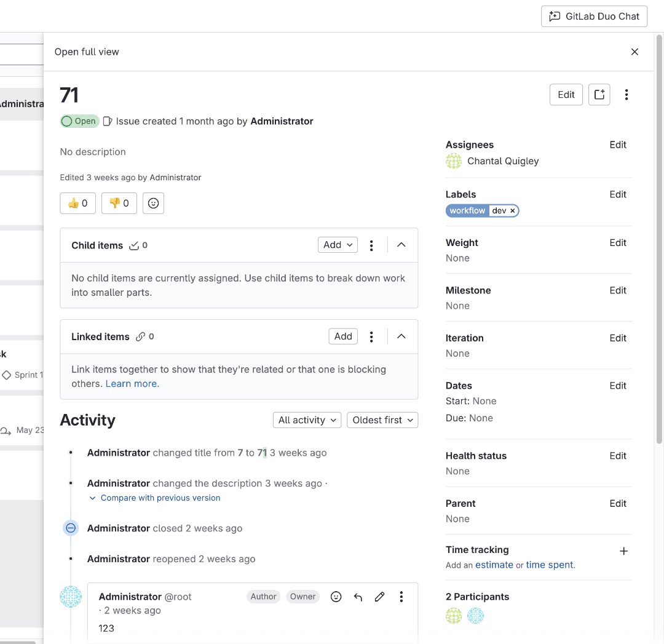Add time tracking with the plus icon
664x644 pixels.
pos(623,551)
